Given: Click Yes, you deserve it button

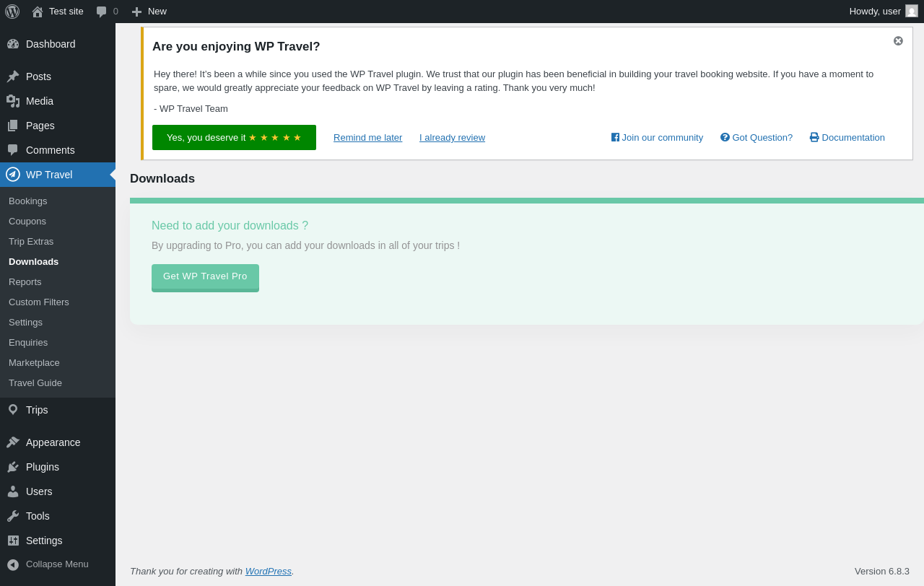Looking at the screenshot, I should [234, 138].
